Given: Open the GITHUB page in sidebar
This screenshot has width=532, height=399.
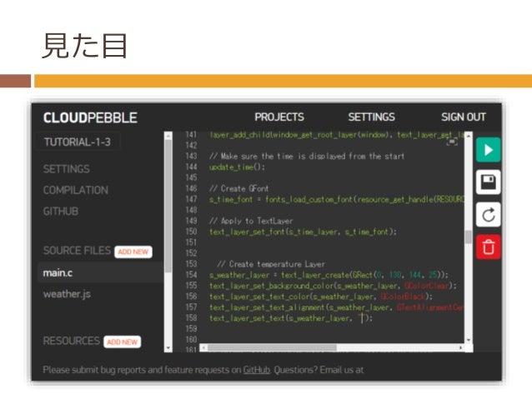Looking at the screenshot, I should (x=60, y=212).
